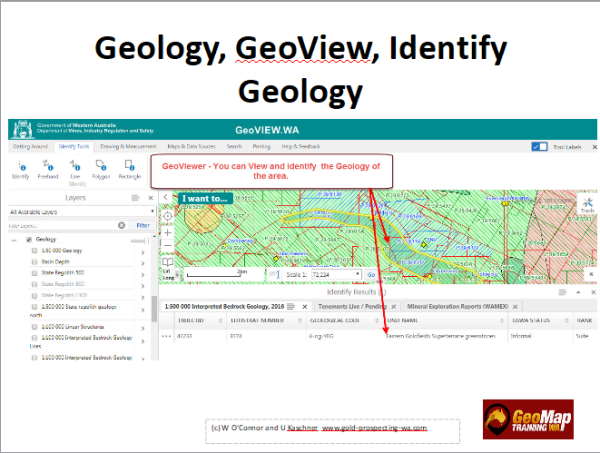Expand options for Linear Structures layer
Screen dimensions: 600x453
[x=143, y=328]
